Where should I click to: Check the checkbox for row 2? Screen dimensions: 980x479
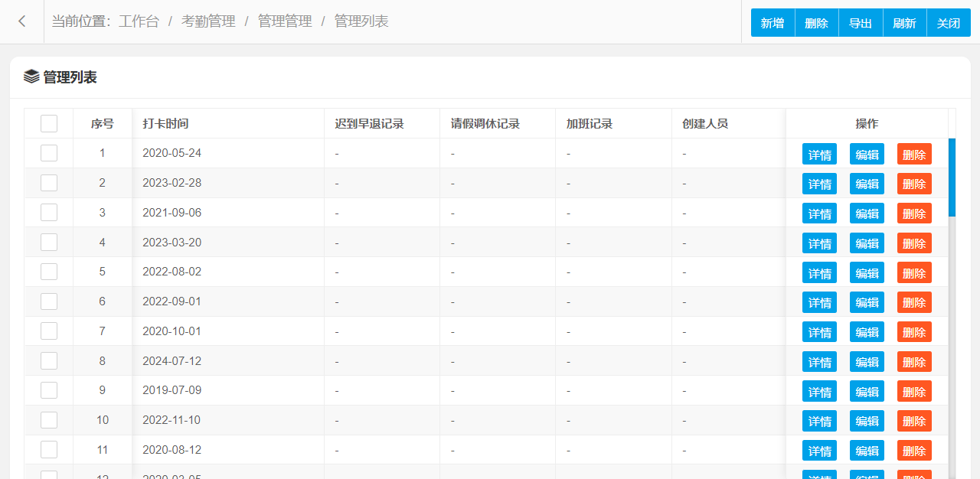click(49, 183)
